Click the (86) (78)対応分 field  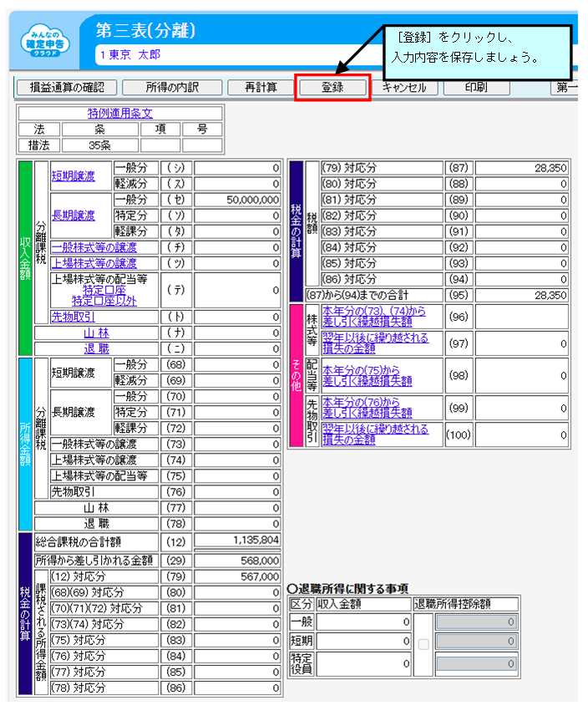[237, 688]
